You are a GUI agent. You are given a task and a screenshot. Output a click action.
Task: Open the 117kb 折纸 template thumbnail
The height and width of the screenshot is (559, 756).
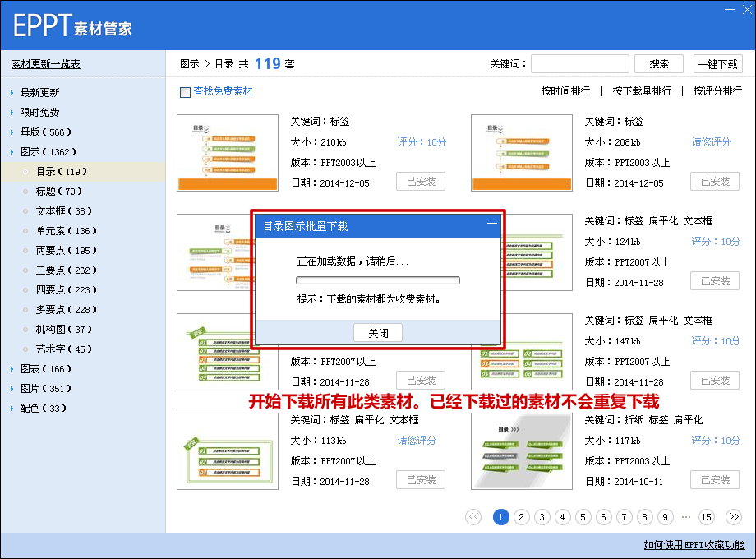(522, 451)
